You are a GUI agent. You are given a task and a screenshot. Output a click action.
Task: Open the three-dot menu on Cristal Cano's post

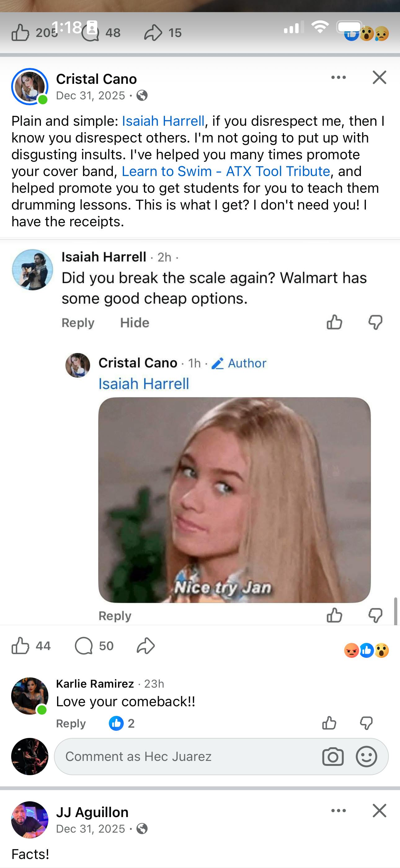click(x=338, y=78)
